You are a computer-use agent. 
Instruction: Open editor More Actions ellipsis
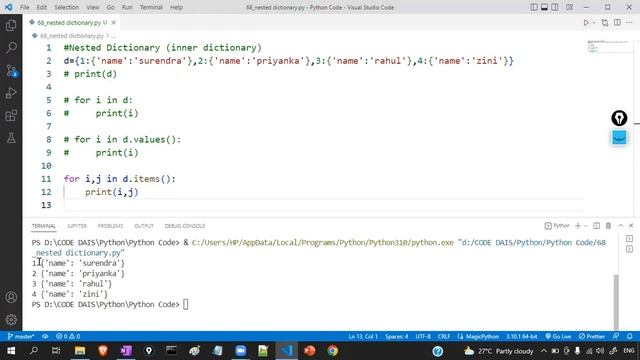(x=629, y=22)
